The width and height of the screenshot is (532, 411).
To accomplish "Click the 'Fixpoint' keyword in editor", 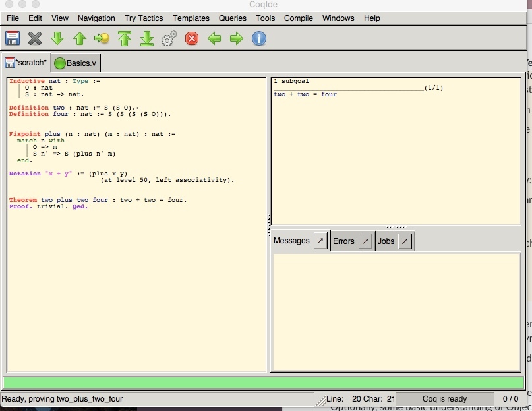I will click(x=25, y=134).
